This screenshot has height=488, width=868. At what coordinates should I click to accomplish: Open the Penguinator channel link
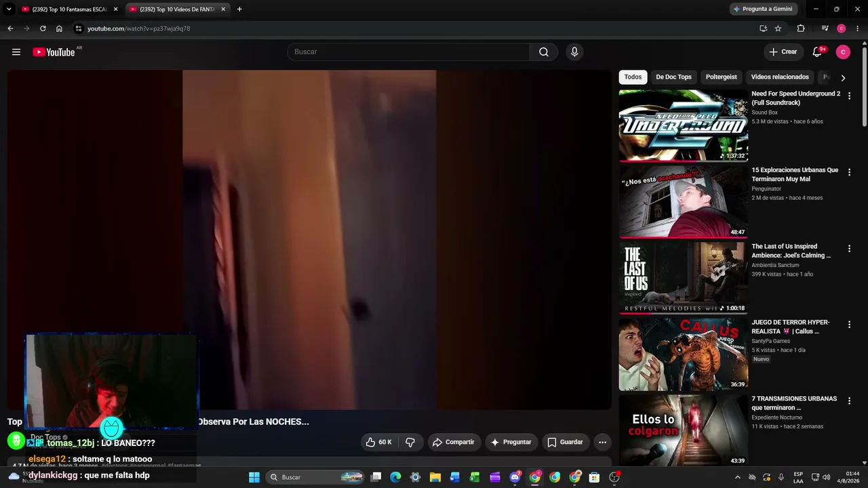[x=766, y=189]
